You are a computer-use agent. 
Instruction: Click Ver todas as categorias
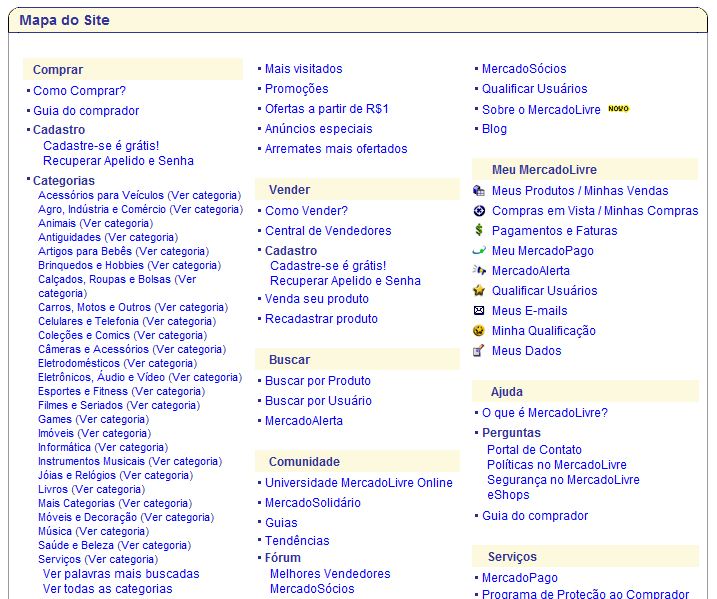pyautogui.click(x=107, y=588)
